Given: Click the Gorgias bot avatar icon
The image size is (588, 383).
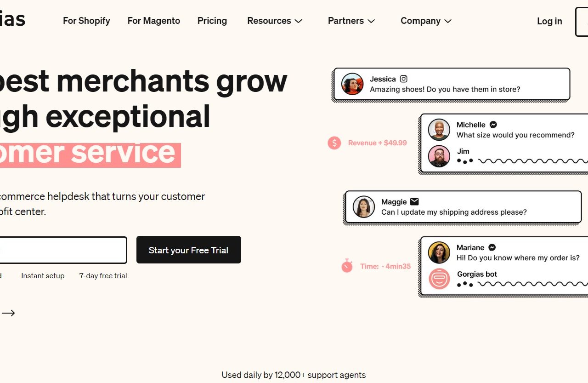Looking at the screenshot, I should [x=439, y=279].
